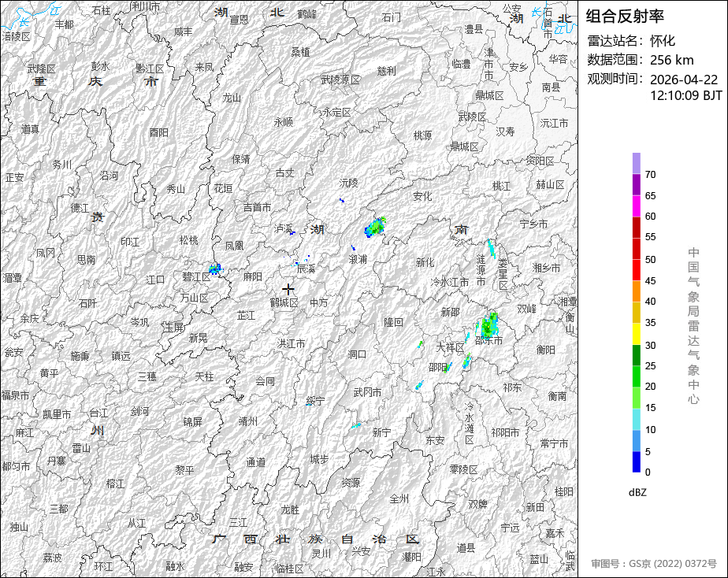
Task: Click the 凤凰 map label
Action: (x=235, y=246)
